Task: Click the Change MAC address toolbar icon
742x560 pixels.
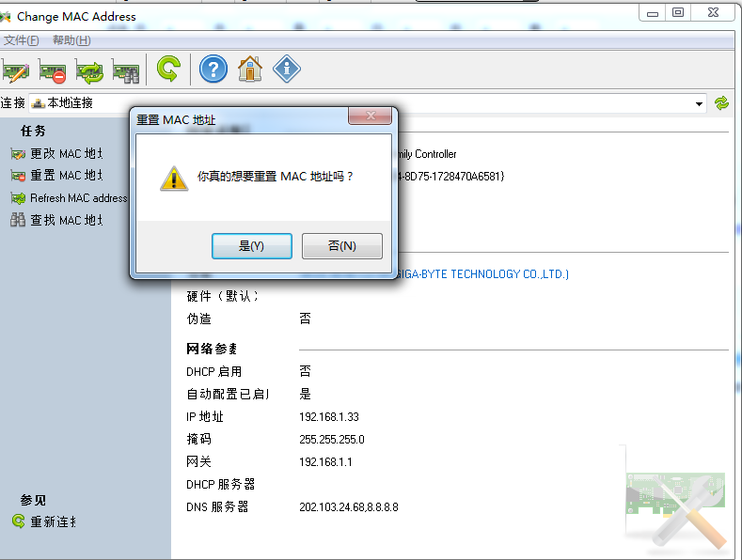Action: 16,70
